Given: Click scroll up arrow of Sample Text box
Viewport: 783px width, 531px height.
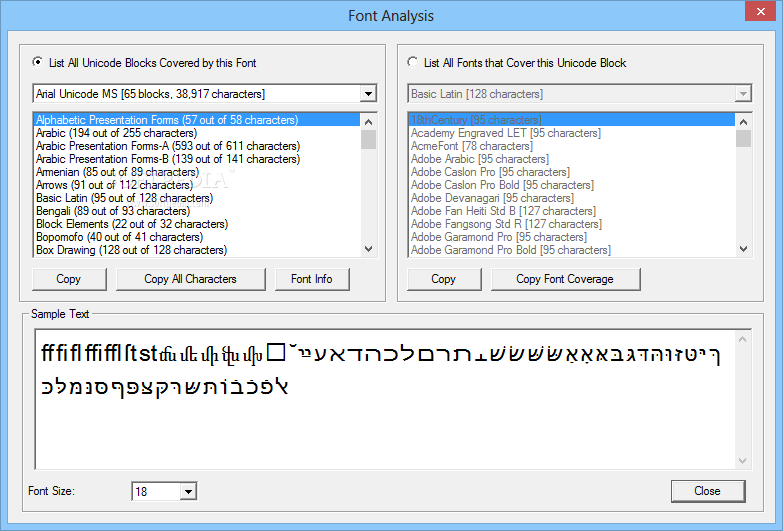Looking at the screenshot, I should pos(743,339).
